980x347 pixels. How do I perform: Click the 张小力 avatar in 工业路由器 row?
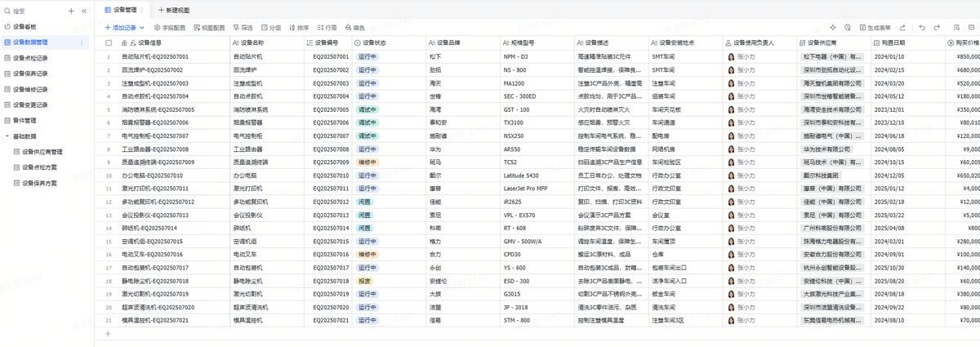[x=730, y=149]
